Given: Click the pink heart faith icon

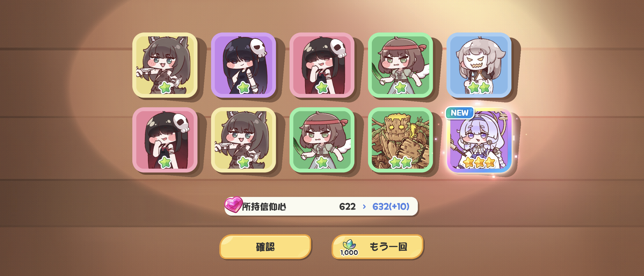Looking at the screenshot, I should click(233, 204).
